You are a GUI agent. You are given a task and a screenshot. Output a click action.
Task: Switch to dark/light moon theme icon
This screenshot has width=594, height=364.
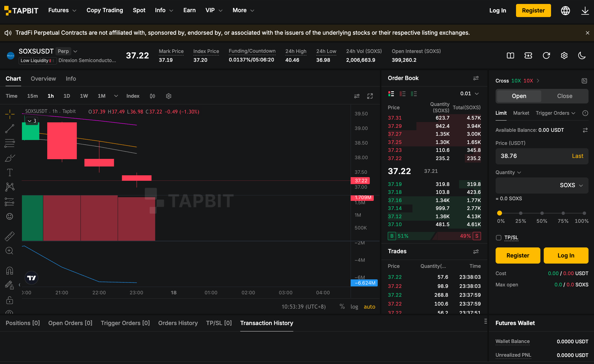pos(582,55)
